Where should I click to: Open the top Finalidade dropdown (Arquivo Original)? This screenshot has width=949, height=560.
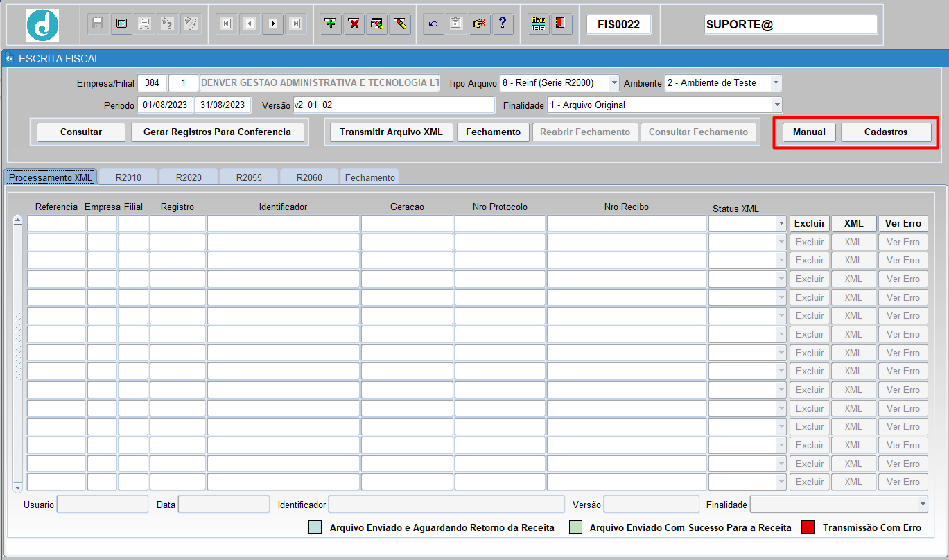point(777,105)
